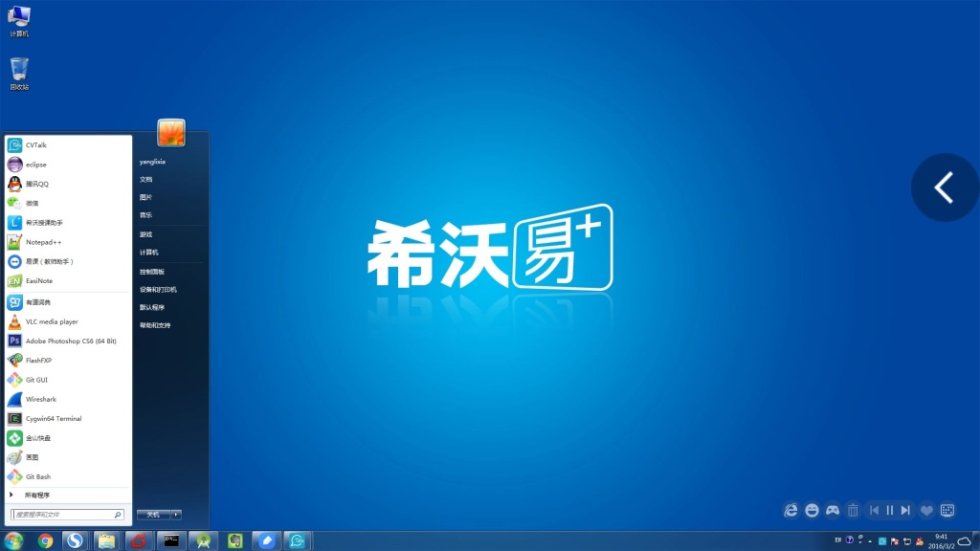Open the Action Center flag tray icon
Screen dimensions: 980x551
pos(895,541)
